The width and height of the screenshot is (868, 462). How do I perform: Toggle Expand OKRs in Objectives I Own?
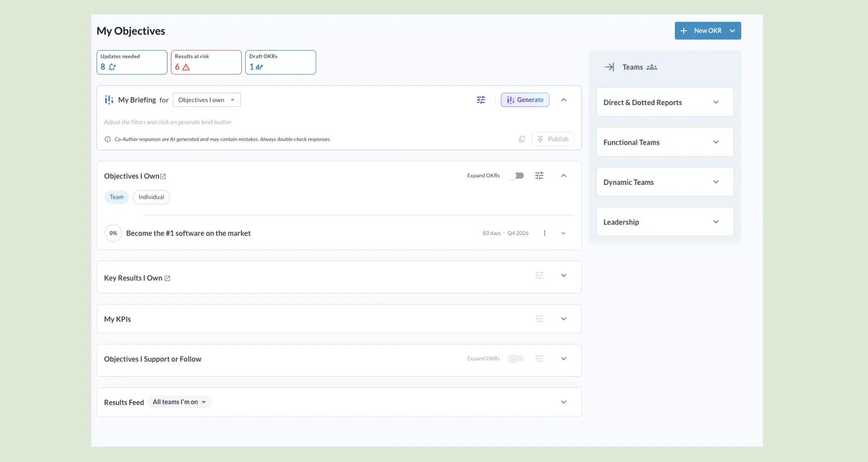[516, 176]
